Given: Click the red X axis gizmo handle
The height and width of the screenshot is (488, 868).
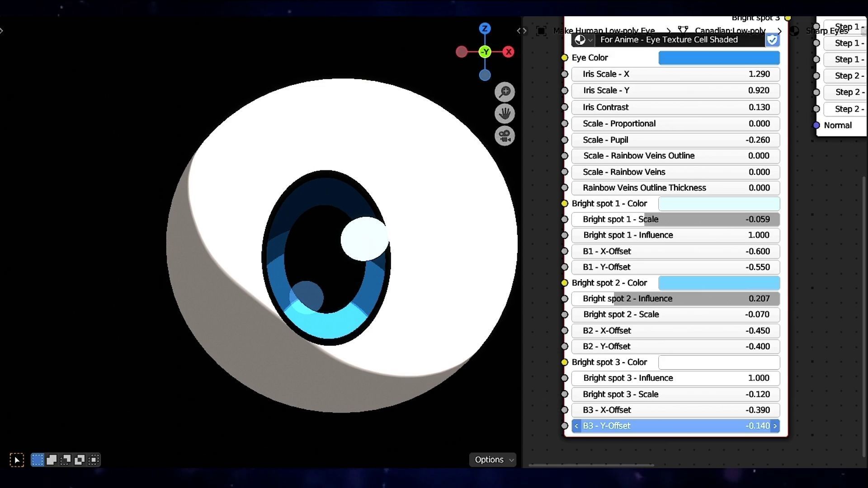Looking at the screenshot, I should tap(509, 52).
